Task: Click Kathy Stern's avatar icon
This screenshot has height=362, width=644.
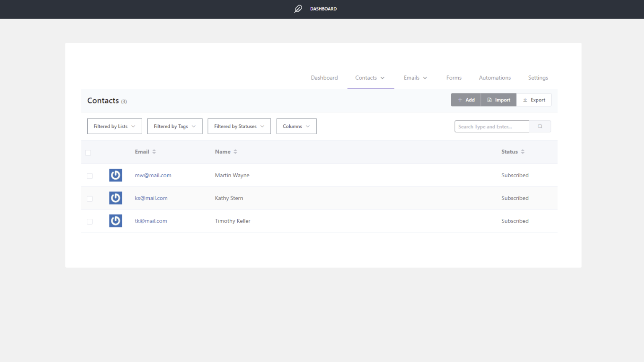Action: (115, 198)
